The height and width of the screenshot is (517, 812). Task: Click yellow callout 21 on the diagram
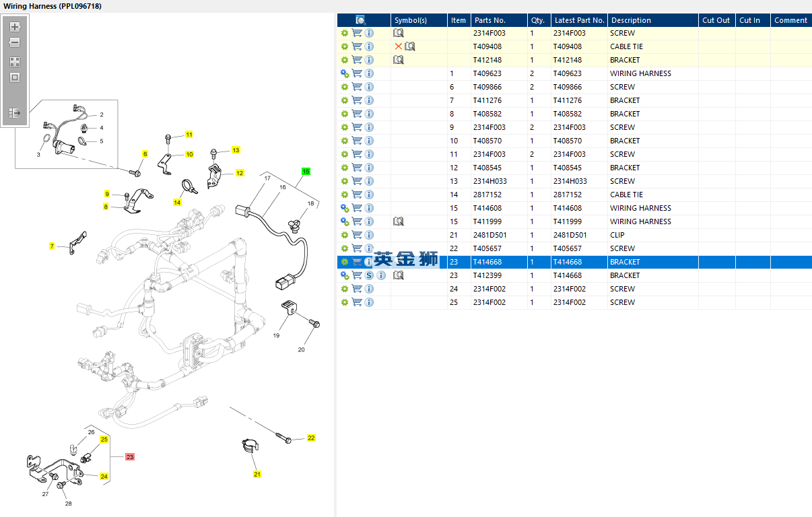(x=257, y=475)
